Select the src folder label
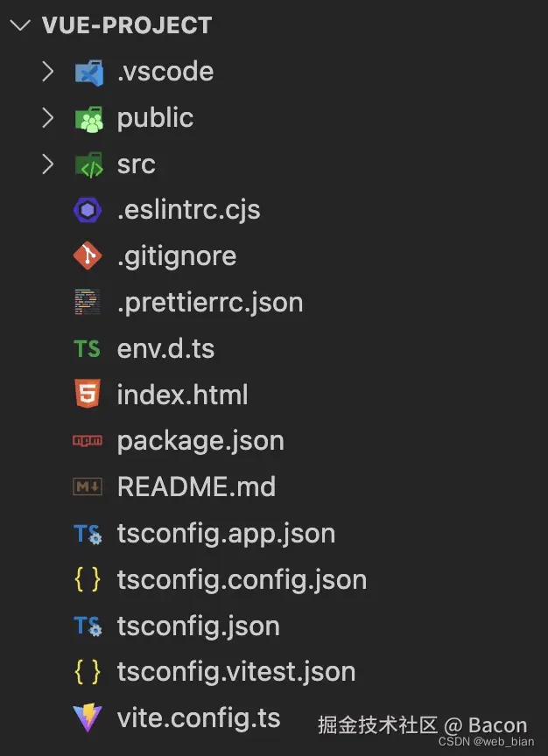The width and height of the screenshot is (548, 756). click(x=136, y=164)
